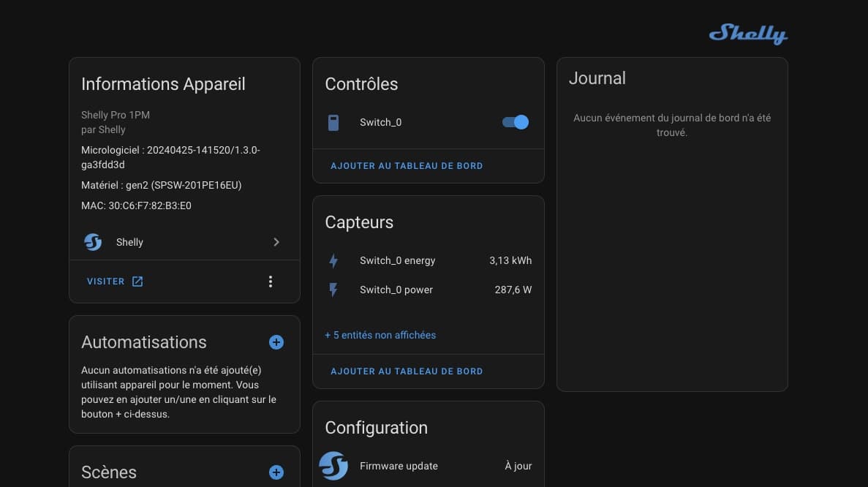868x487 pixels.
Task: Click the Contrôles card heading
Action: click(x=361, y=84)
